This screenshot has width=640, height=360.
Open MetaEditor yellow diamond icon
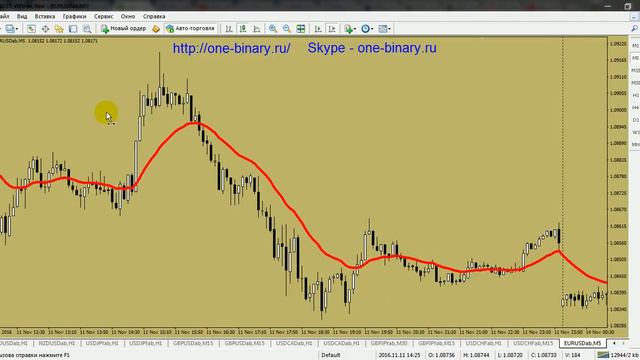(x=156, y=29)
